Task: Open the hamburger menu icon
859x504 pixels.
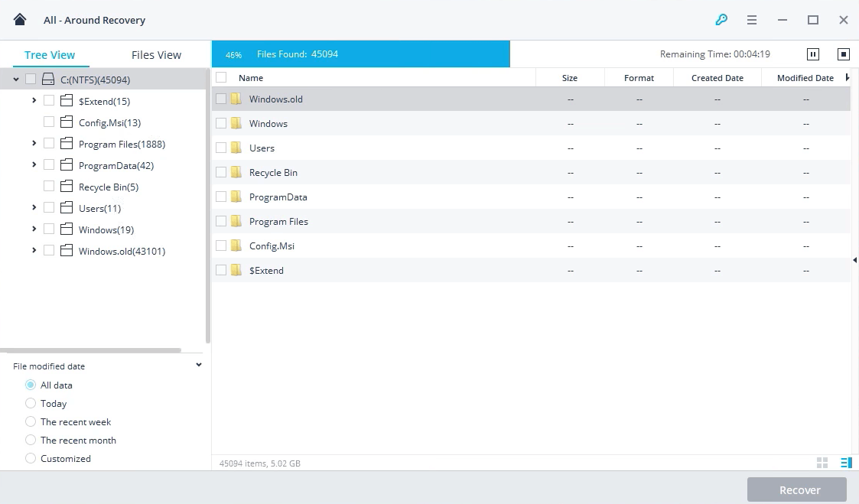Action: [752, 20]
